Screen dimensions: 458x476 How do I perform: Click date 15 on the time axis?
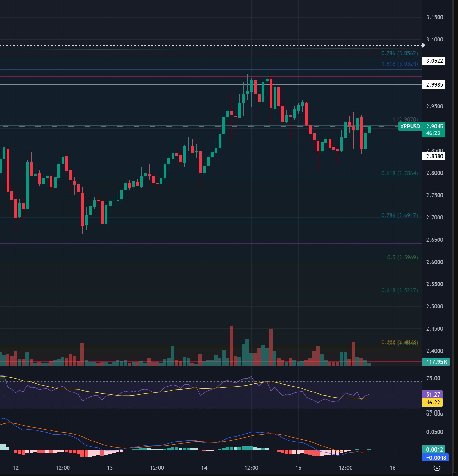298,468
